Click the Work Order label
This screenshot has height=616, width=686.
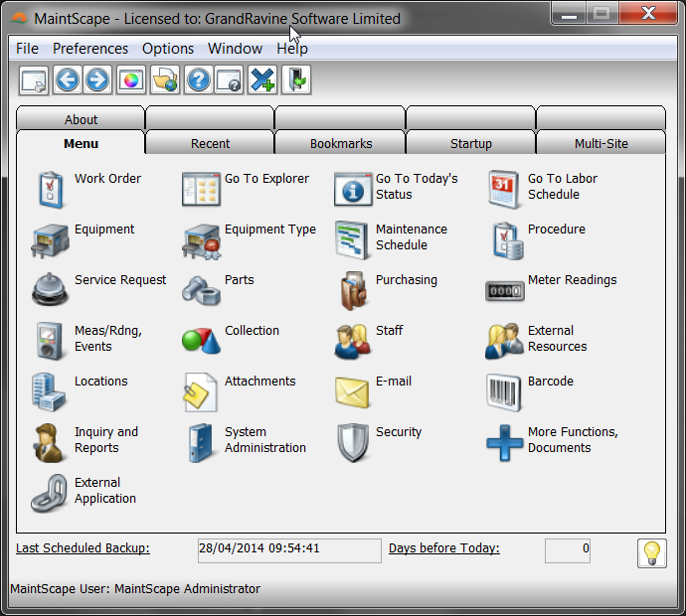[107, 179]
